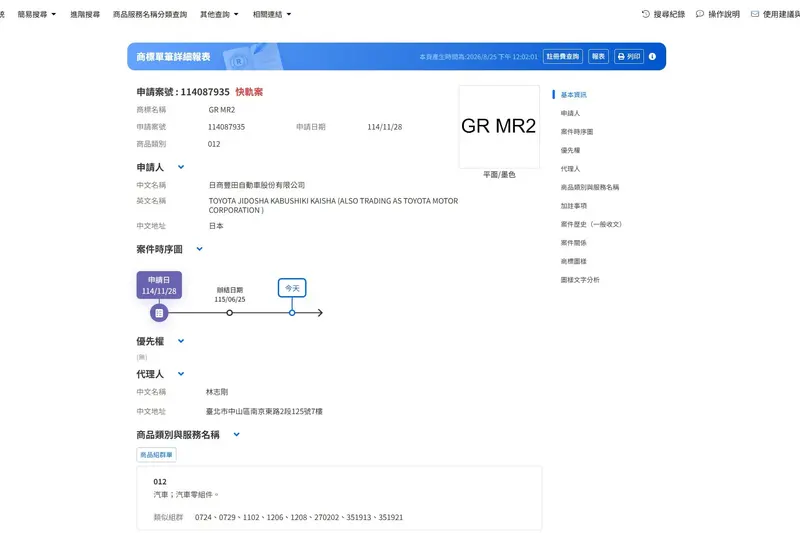The height and width of the screenshot is (533, 800).
Task: Click the 列印 print button
Action: pyautogui.click(x=629, y=57)
